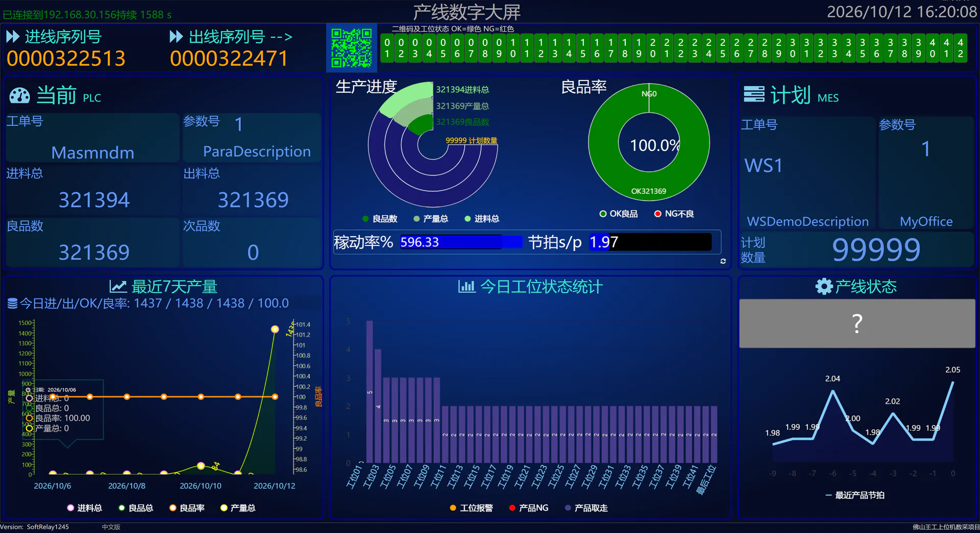Toggle the NG不良 legend item

tap(674, 214)
